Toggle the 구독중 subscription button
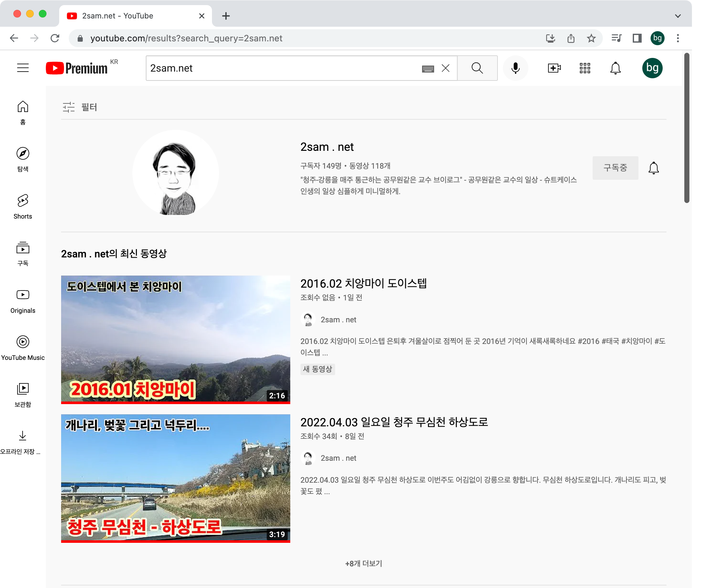Image resolution: width=705 pixels, height=588 pixels. (x=615, y=168)
